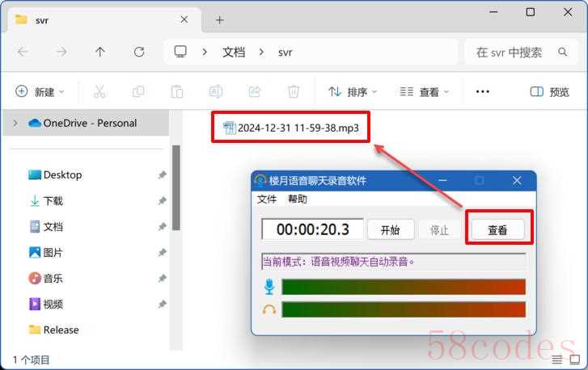Image resolution: width=588 pixels, height=370 pixels.
Task: Click pin icon next to 视频
Action: 162,304
